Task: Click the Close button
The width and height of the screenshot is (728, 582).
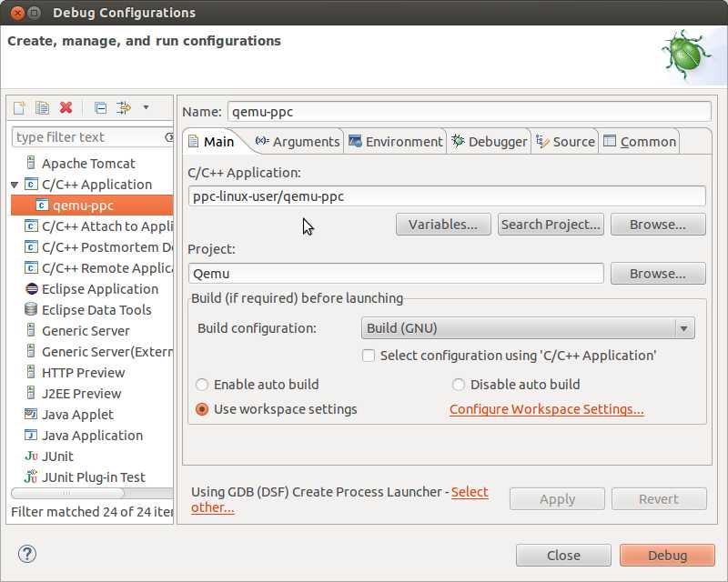Action: pyautogui.click(x=563, y=556)
